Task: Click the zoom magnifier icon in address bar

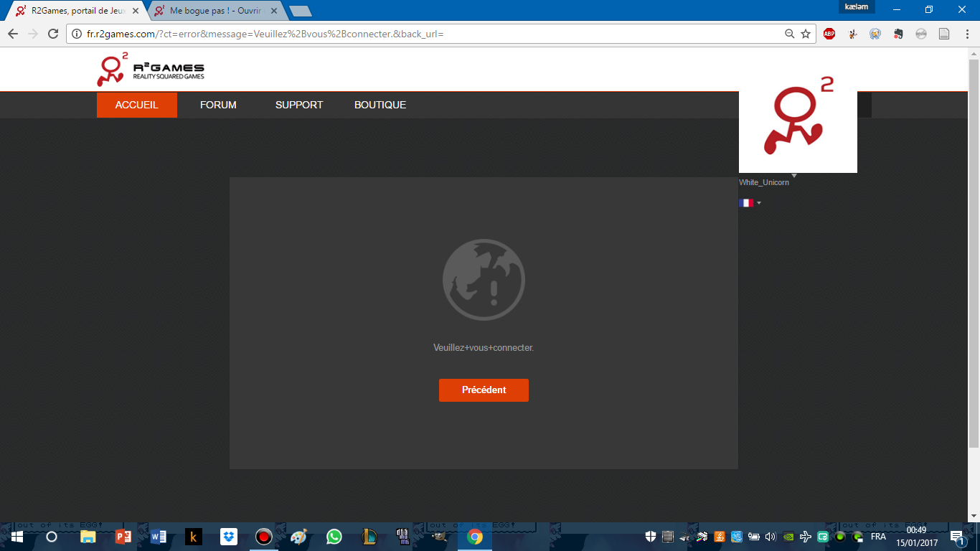Action: [789, 34]
